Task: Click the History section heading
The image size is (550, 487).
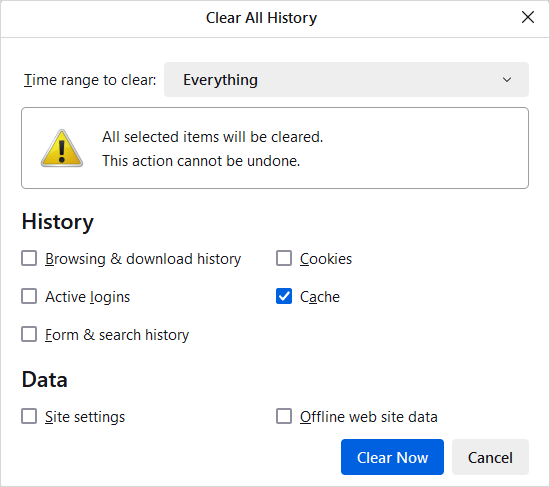Action: point(58,222)
